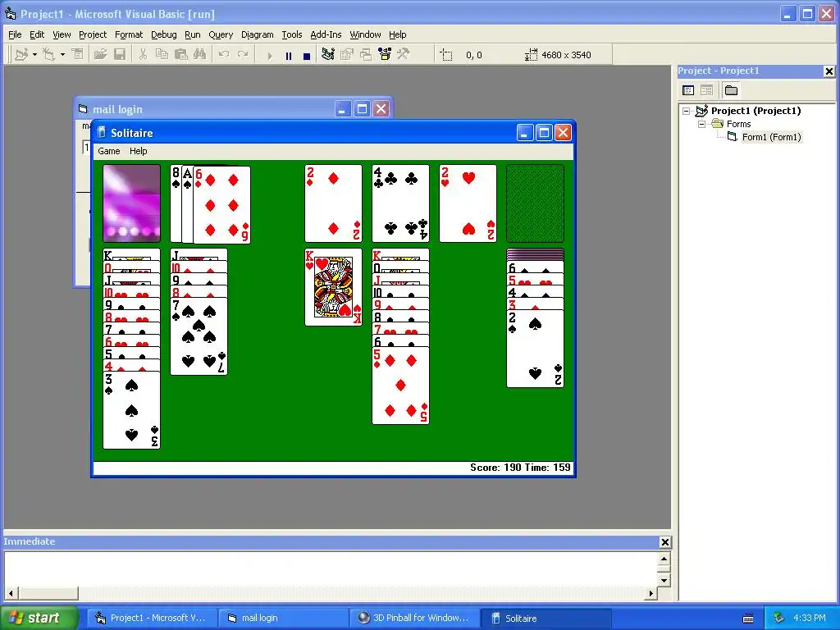This screenshot has width=840, height=630.
Task: Switch to Project1 Microsoft Visual Basic taskbar button
Action: coord(152,618)
